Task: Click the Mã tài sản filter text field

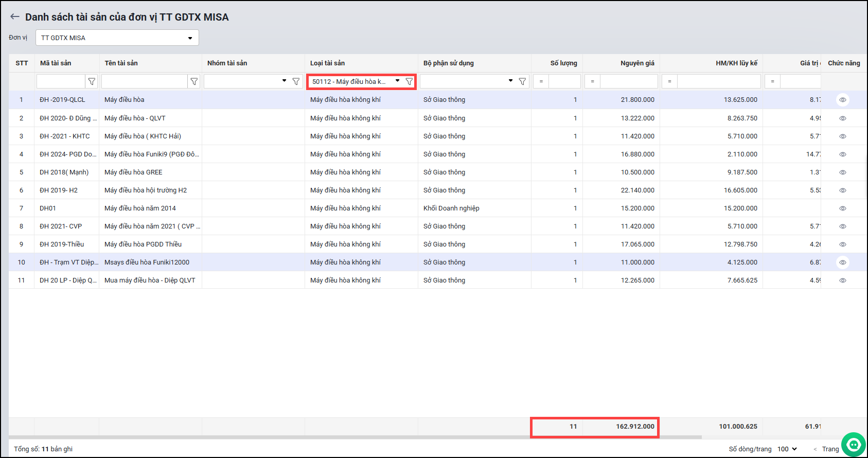Action: 61,81
